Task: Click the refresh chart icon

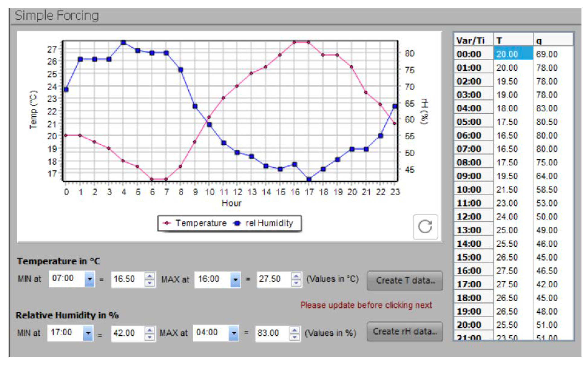Action: point(425,227)
